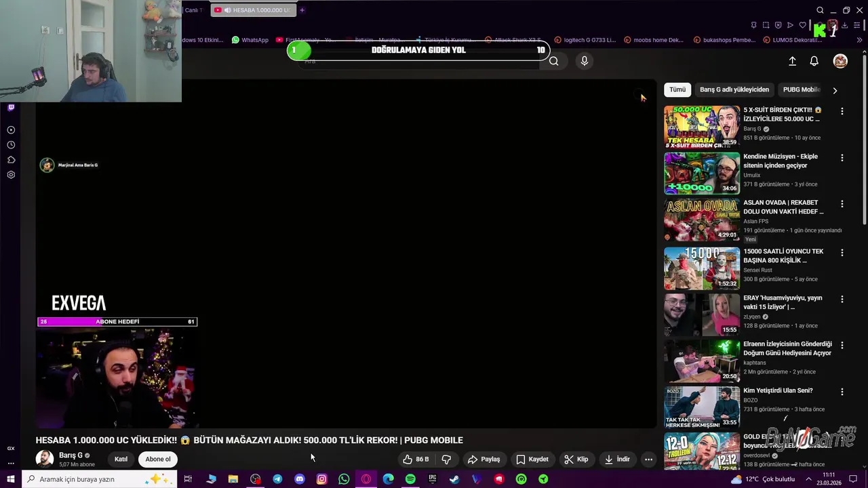
Task: Open History clock icon in sidebar
Action: (11, 145)
